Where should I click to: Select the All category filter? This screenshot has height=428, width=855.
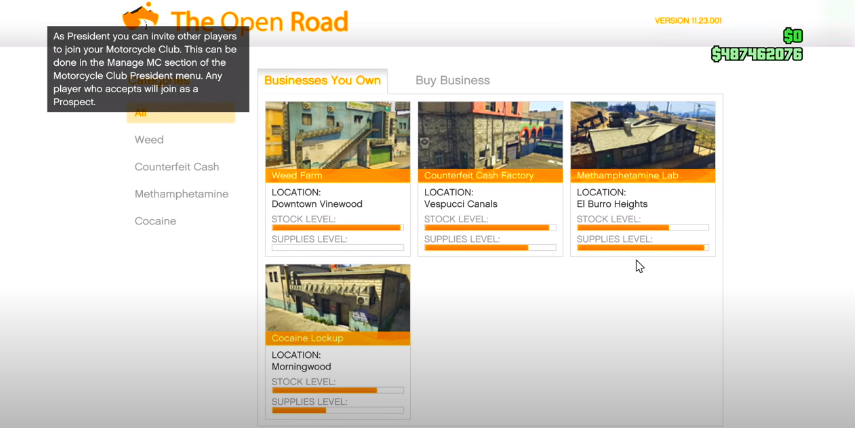[181, 113]
